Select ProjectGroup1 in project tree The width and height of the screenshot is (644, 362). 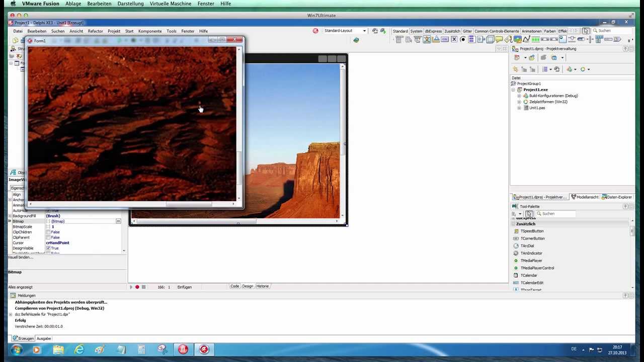(x=528, y=83)
